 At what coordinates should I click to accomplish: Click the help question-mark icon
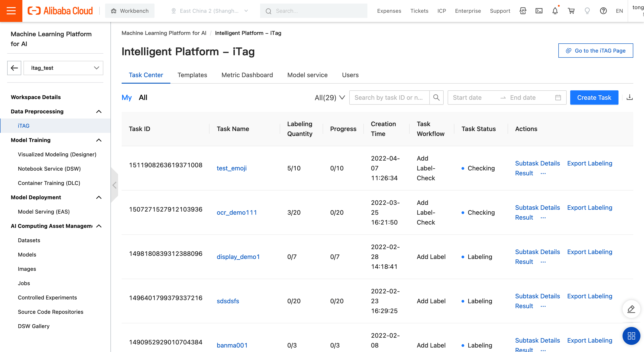[603, 11]
